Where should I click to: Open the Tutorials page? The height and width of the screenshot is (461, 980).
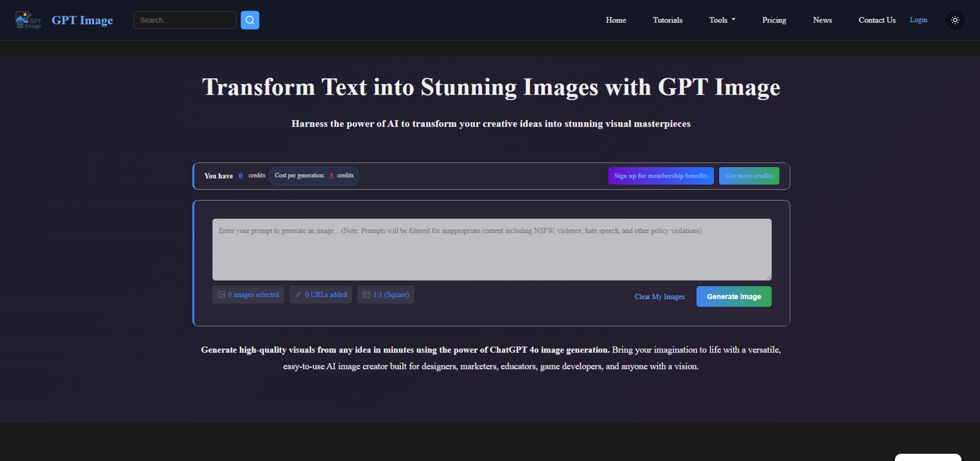pos(667,20)
